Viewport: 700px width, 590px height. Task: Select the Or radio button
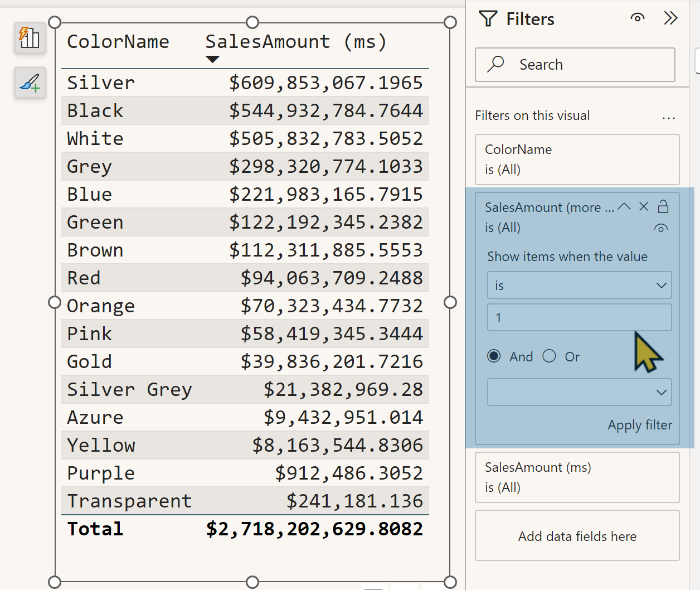coord(549,356)
